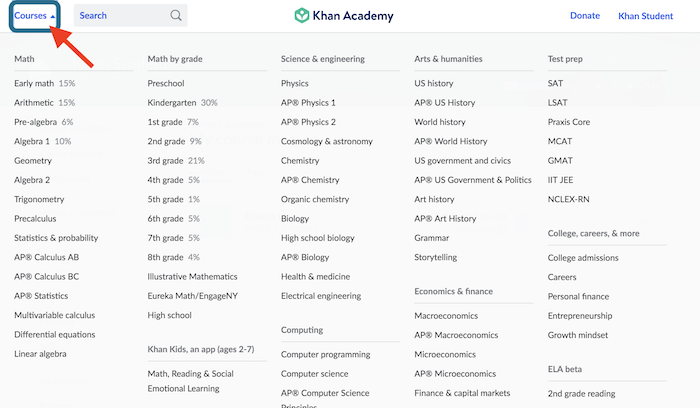Collapse the Courses dropdown menu
700x408 pixels.
click(35, 16)
